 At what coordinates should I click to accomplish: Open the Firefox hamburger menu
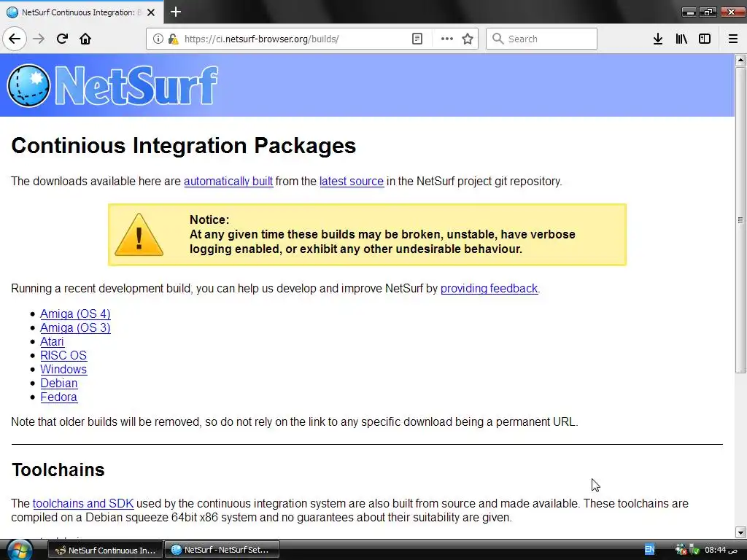coord(733,39)
